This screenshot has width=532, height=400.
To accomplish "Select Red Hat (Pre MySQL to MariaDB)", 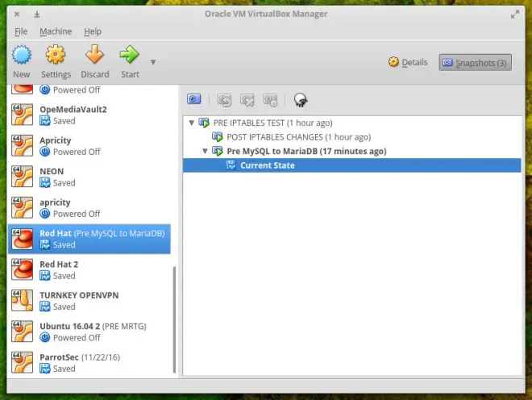I will pyautogui.click(x=89, y=239).
